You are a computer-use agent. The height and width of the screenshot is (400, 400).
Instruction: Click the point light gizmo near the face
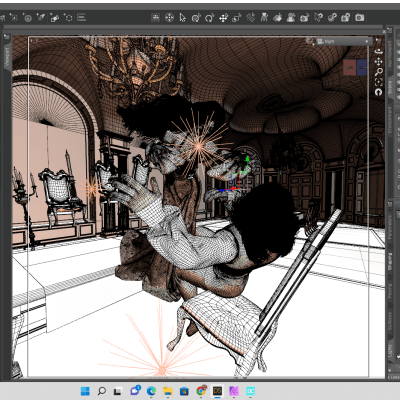(199, 146)
